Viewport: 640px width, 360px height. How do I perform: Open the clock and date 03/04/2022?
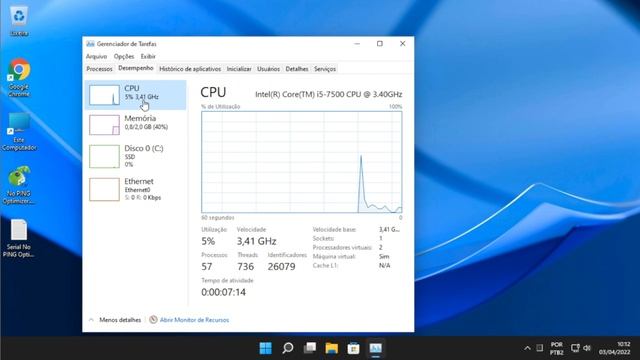615,348
